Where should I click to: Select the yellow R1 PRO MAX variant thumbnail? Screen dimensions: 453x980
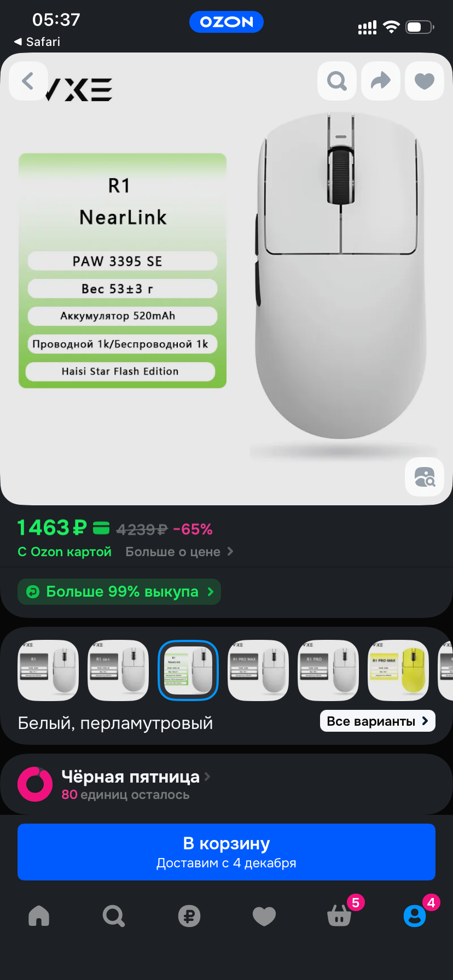click(x=398, y=670)
